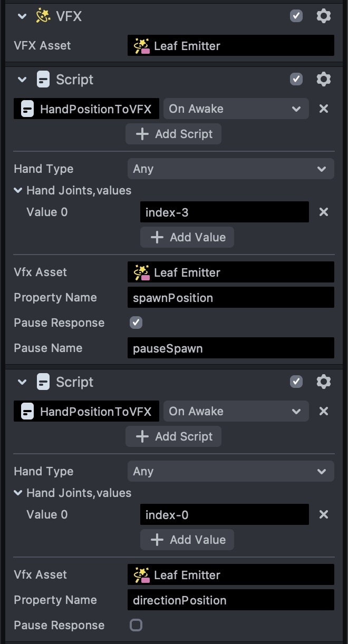Toggle the first Script component enabled checkbox
This screenshot has height=644, width=348.
click(296, 80)
